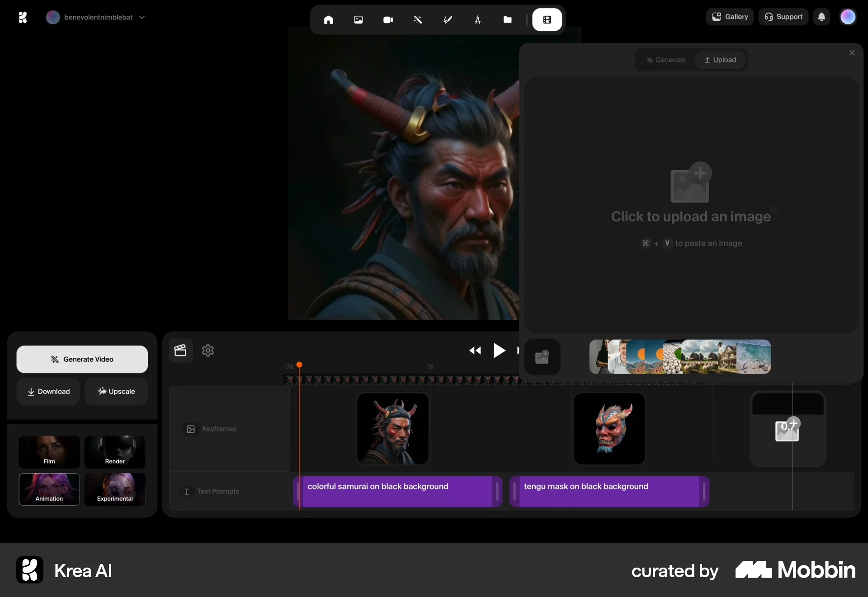Screen dimensions: 868x597
Task: Open the assets folder icon
Action: [x=508, y=19]
